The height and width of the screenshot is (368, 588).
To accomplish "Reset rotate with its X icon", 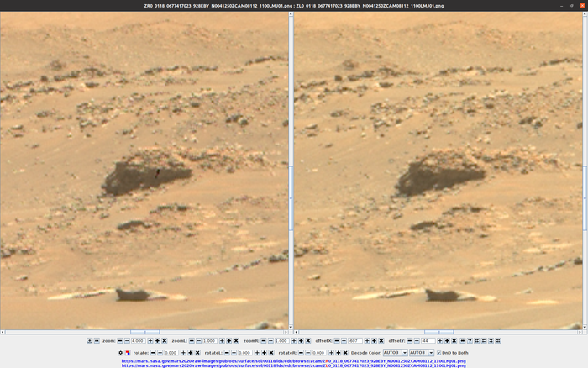I will 197,352.
